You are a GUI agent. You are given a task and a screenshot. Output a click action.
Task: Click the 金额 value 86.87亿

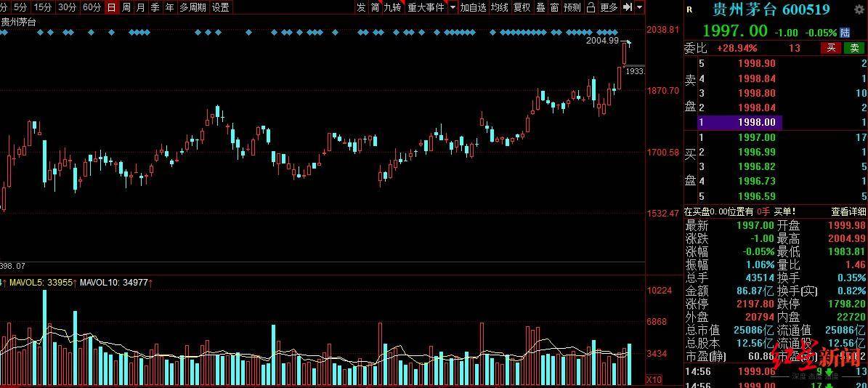pos(755,291)
